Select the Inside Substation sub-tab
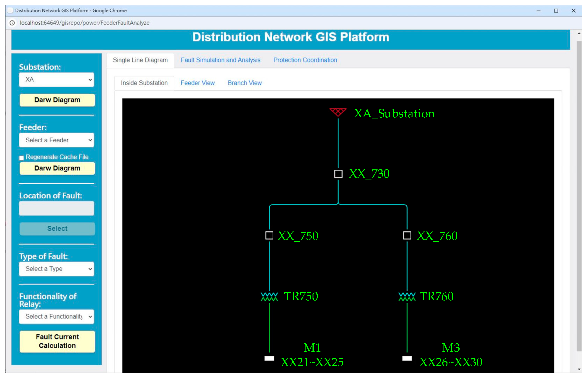 pyautogui.click(x=144, y=83)
